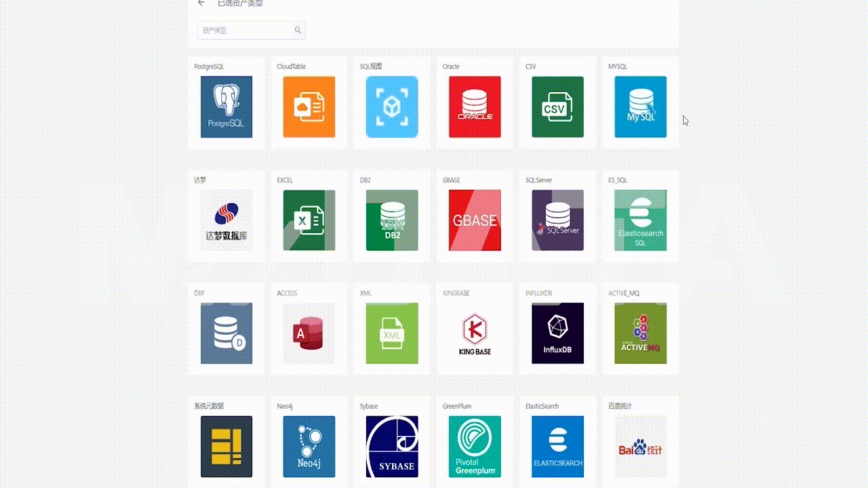
Task: Open the ES_SQL Elasticsearch icon
Action: (640, 220)
